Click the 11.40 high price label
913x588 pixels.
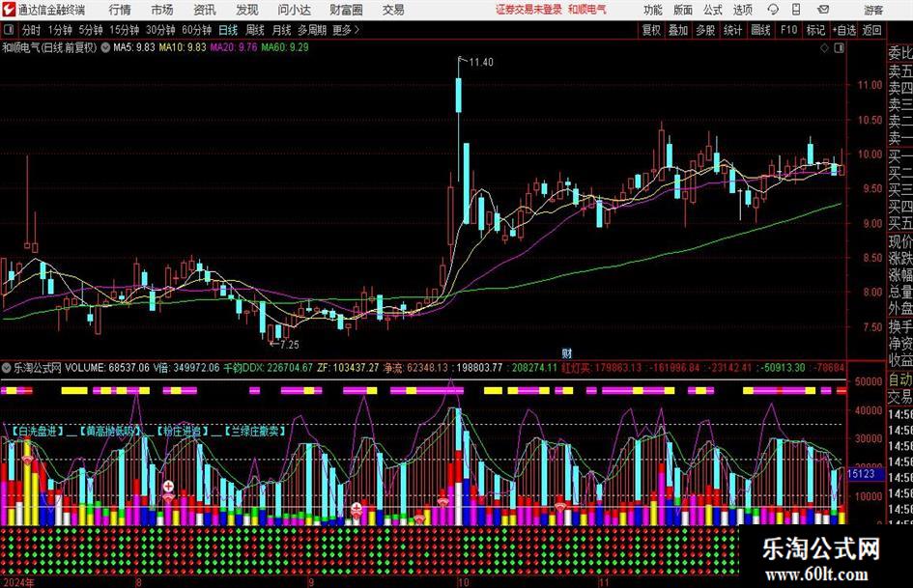(481, 62)
